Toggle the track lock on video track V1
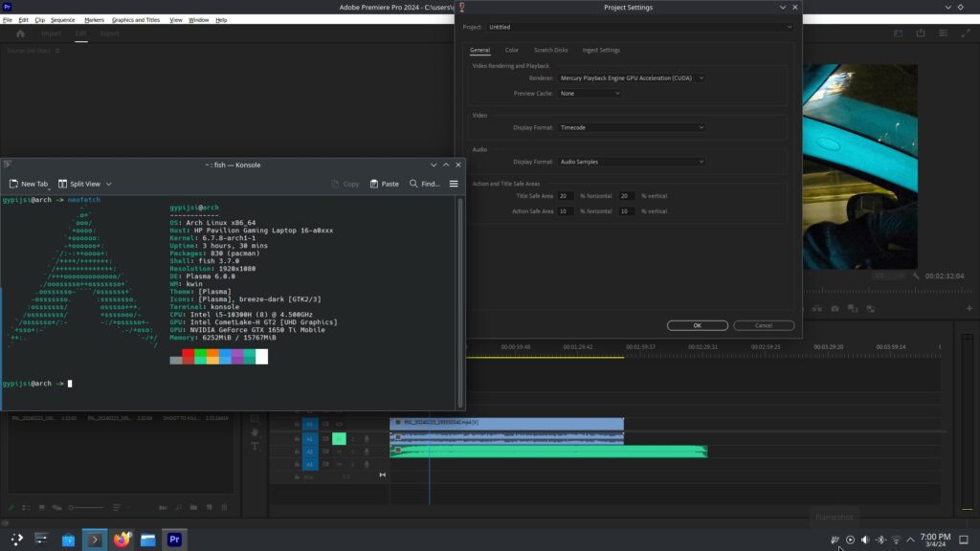Viewport: 980px width, 551px height. pyautogui.click(x=325, y=424)
